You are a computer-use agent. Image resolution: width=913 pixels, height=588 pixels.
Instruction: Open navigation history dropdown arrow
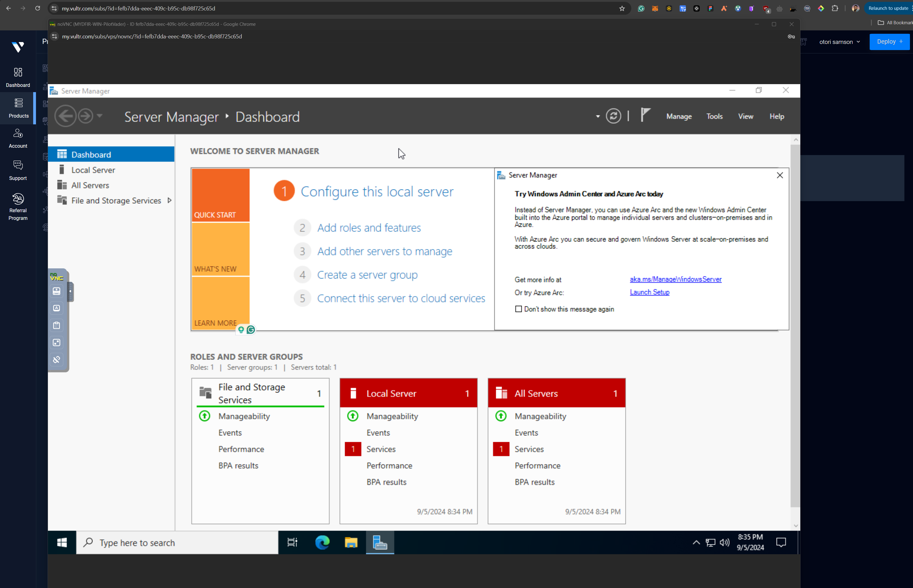click(x=100, y=116)
